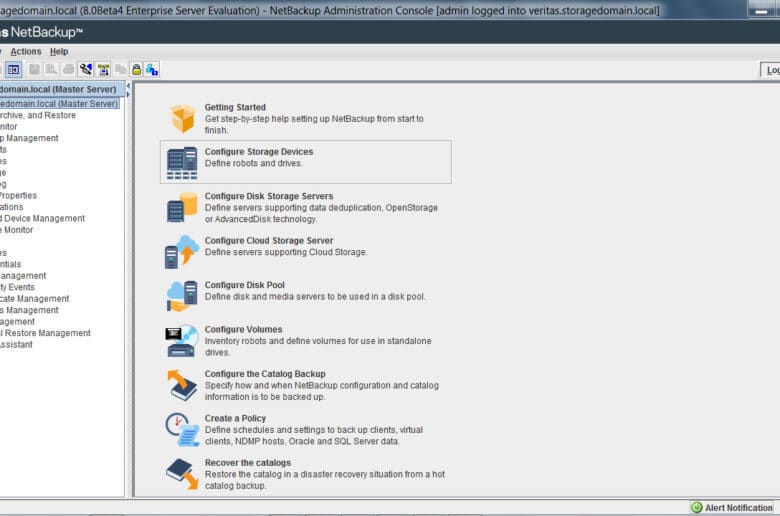Open Configure Disk Pool wizard title
Viewport: 780px width, 516px height.
point(245,285)
